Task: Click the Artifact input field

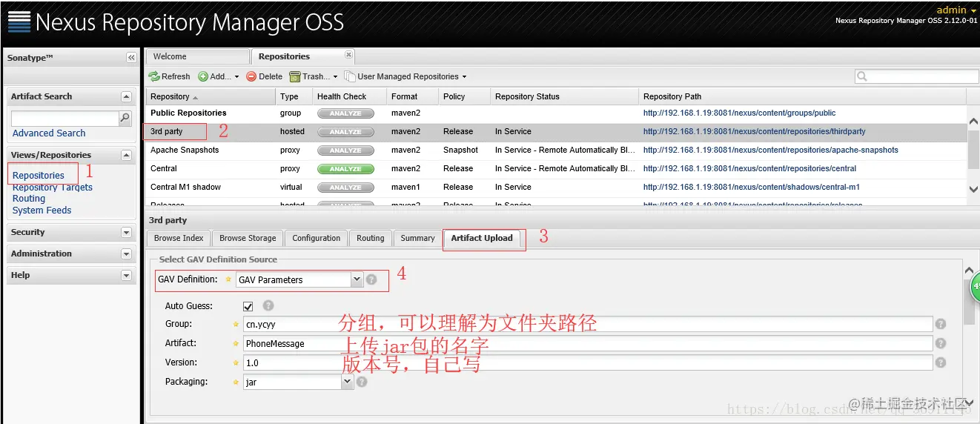Action: tap(587, 344)
